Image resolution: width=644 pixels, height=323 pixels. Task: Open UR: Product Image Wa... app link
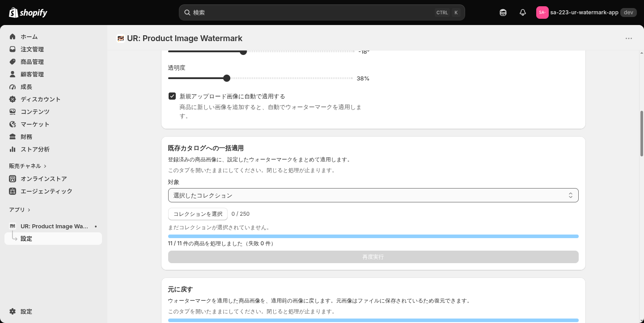tap(55, 226)
